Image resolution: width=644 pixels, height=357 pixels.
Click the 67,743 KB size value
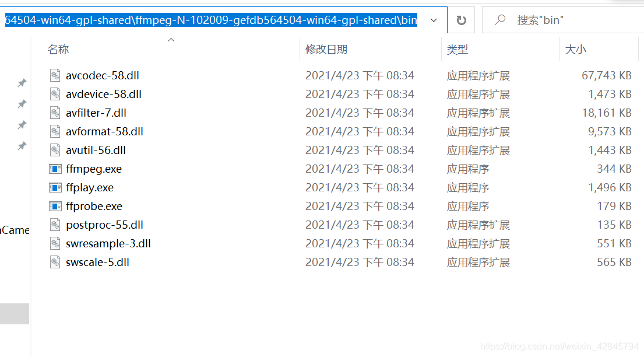tap(606, 76)
